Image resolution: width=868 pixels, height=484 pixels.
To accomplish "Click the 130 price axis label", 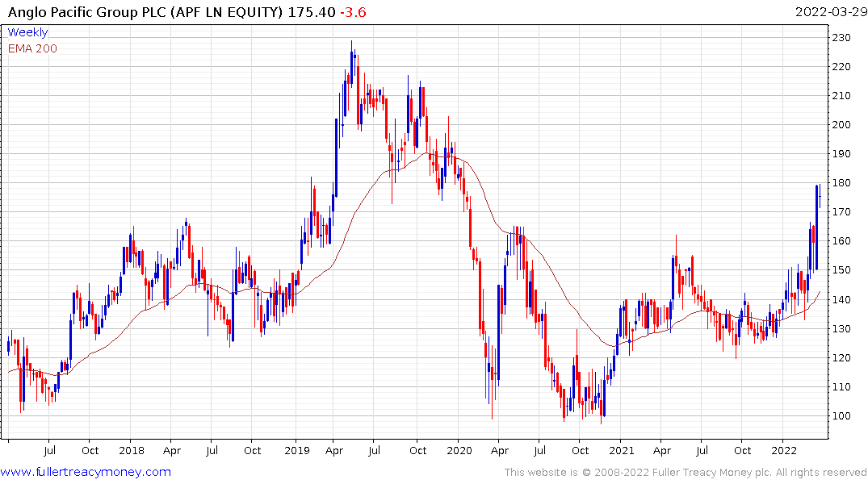I will (841, 328).
